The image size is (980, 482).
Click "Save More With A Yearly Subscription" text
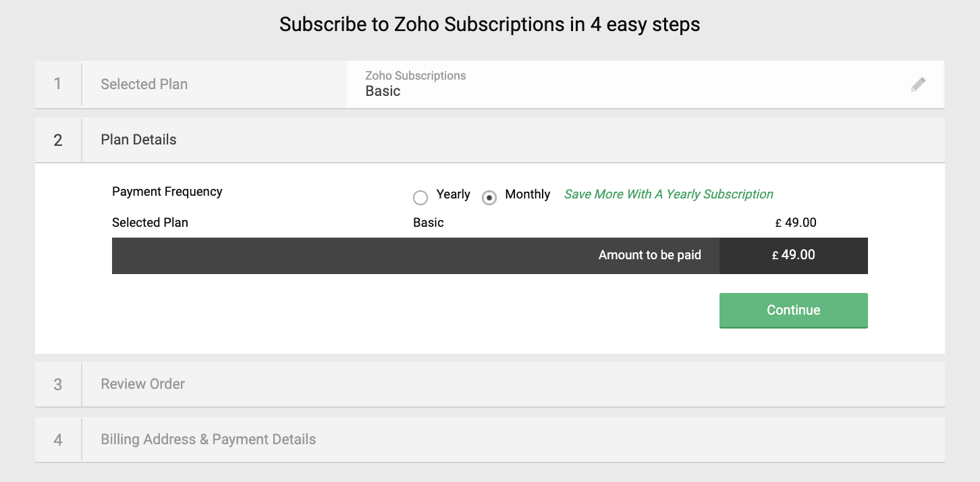pos(668,194)
